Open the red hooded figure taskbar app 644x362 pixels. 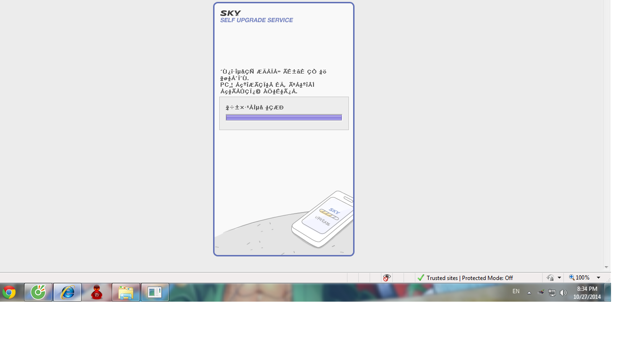(x=97, y=293)
